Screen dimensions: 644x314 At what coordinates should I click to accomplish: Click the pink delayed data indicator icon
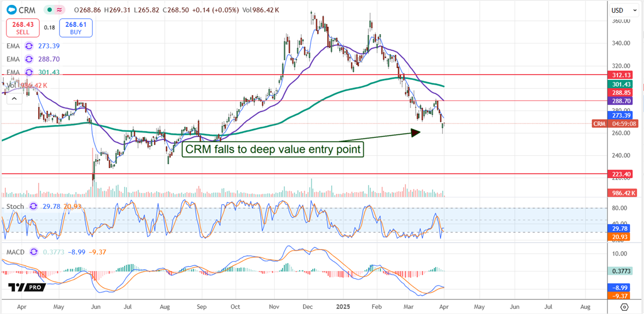[59, 10]
